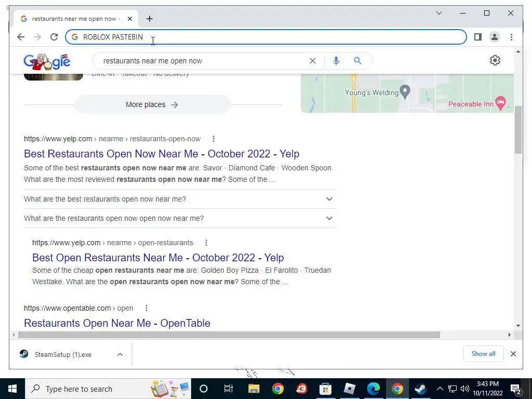Open Best Open Restaurants Near Me link
Viewport: 532px width, 399px height.
pyautogui.click(x=158, y=258)
